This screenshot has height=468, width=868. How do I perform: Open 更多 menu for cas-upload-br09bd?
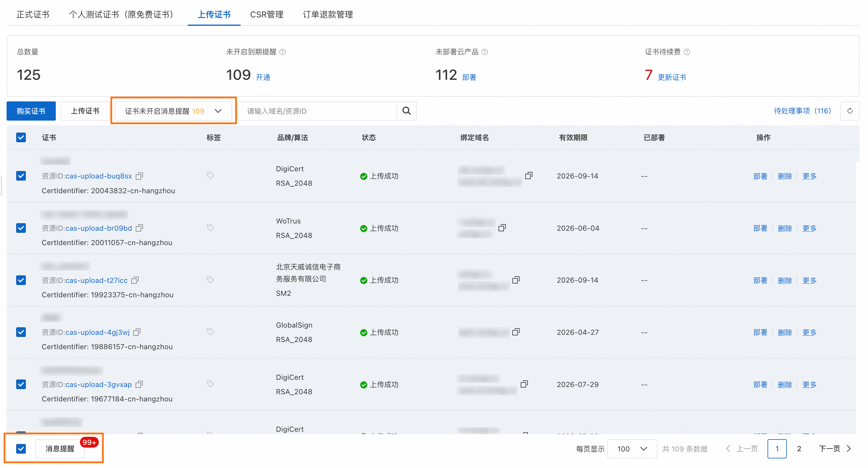point(810,228)
